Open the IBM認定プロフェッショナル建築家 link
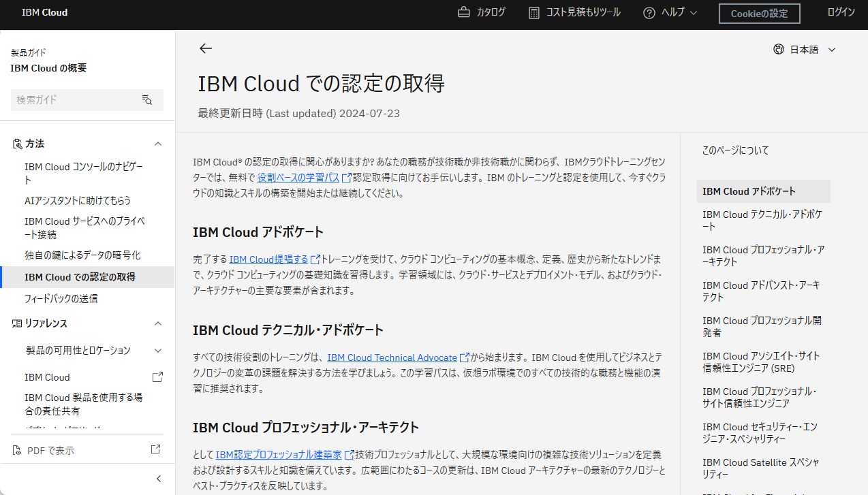 pyautogui.click(x=279, y=455)
